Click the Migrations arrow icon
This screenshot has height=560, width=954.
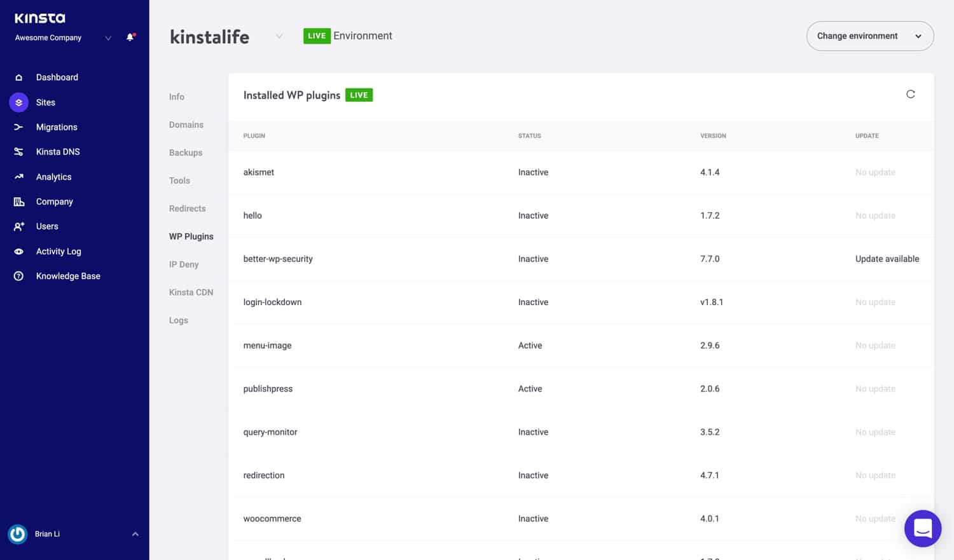pos(18,127)
